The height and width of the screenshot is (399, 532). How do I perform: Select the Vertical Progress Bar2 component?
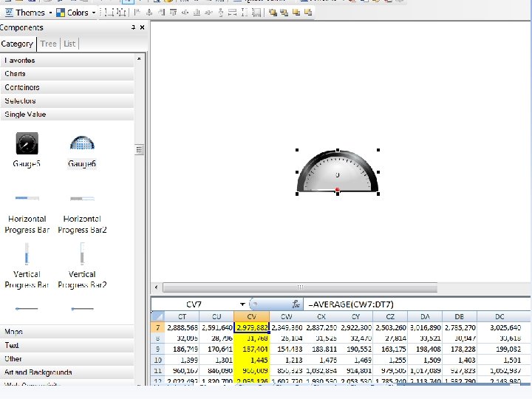click(x=82, y=265)
